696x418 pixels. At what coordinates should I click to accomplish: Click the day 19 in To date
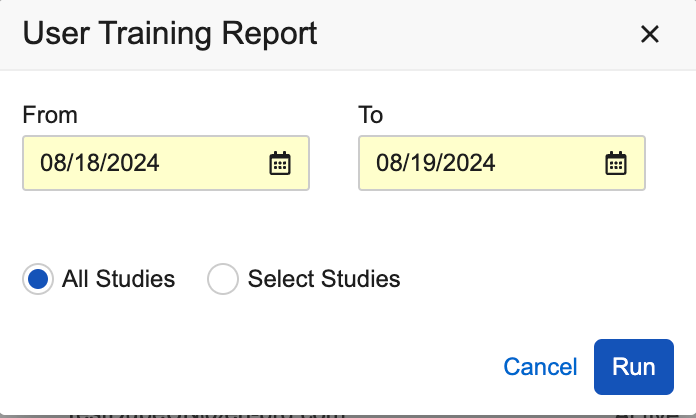(423, 163)
